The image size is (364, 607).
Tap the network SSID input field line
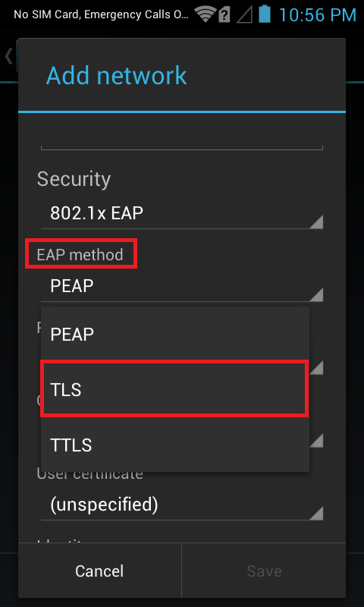[x=182, y=146]
